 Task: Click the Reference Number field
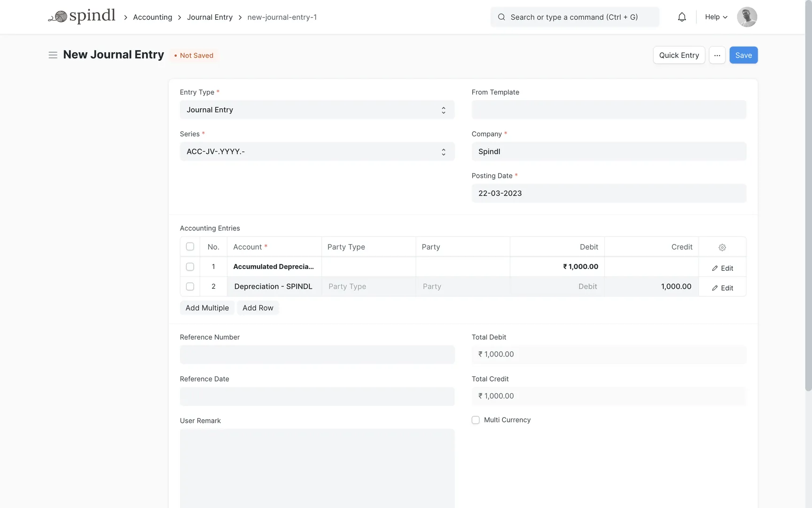click(x=317, y=355)
